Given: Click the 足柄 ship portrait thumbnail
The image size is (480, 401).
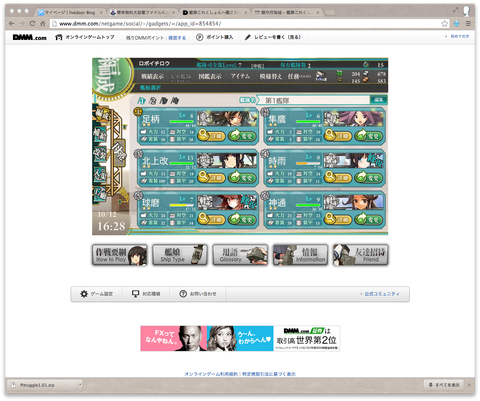Looking at the screenshot, I should (227, 119).
